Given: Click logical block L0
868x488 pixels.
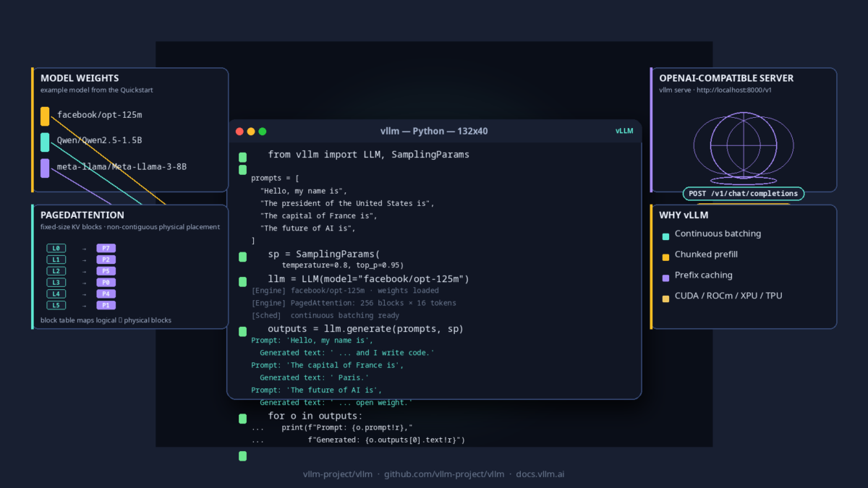Looking at the screenshot, I should (56, 248).
